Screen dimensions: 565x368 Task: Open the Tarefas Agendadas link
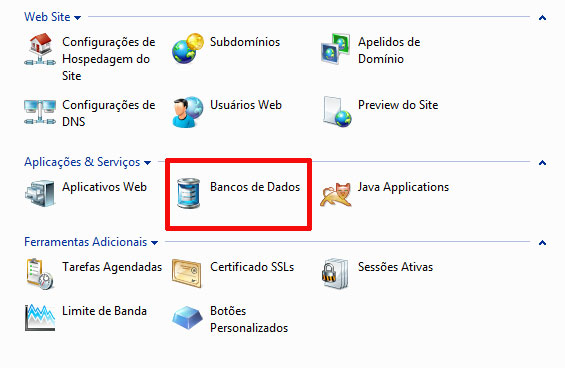[x=112, y=267]
